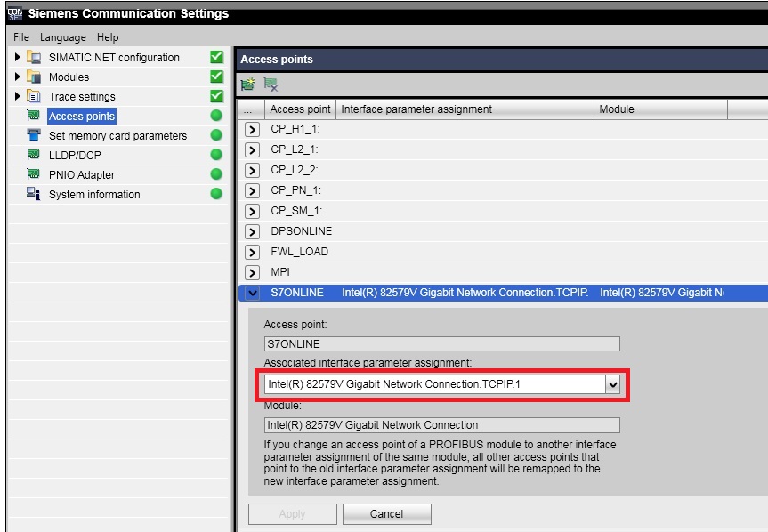The image size is (768, 532).
Task: Click the Module field with Intel(R) 82579V
Action: point(441,425)
